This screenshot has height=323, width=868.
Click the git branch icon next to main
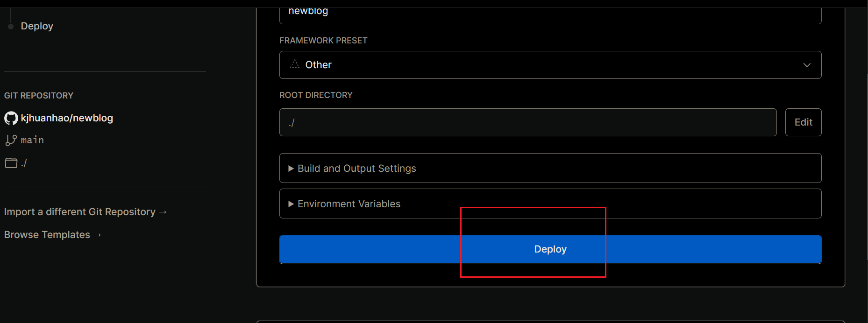click(11, 140)
